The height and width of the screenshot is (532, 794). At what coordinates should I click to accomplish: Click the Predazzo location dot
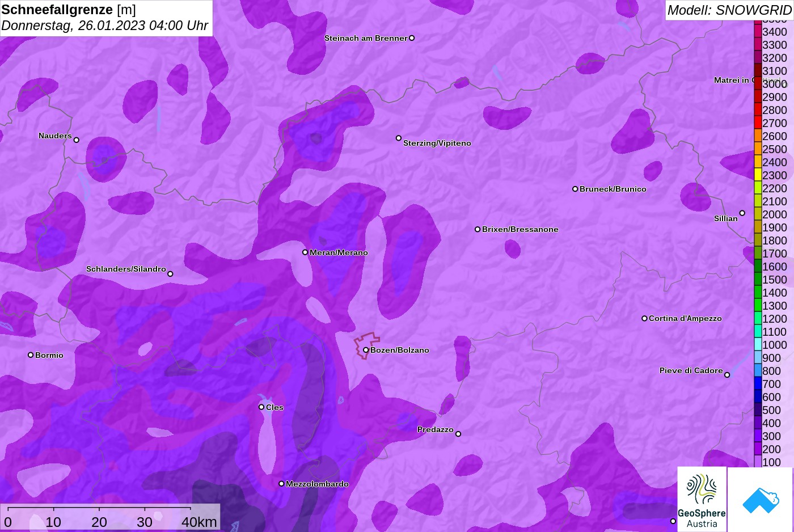click(458, 434)
